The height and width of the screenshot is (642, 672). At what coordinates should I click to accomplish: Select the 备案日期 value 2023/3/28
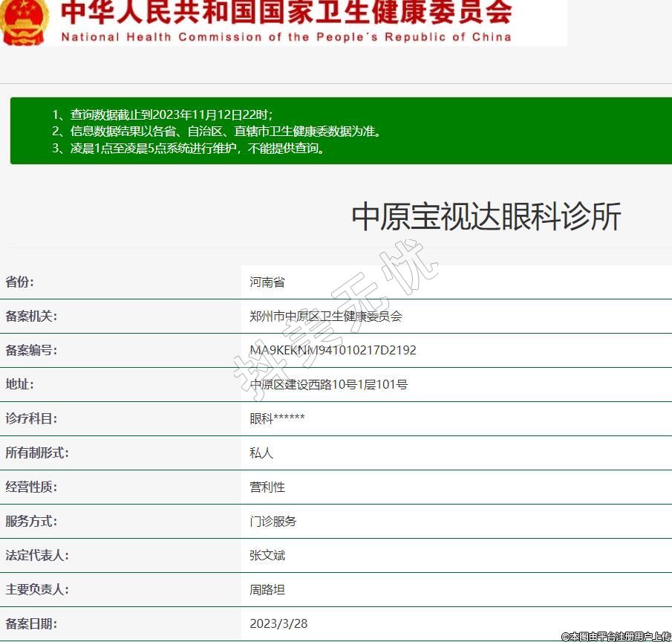[x=278, y=624]
